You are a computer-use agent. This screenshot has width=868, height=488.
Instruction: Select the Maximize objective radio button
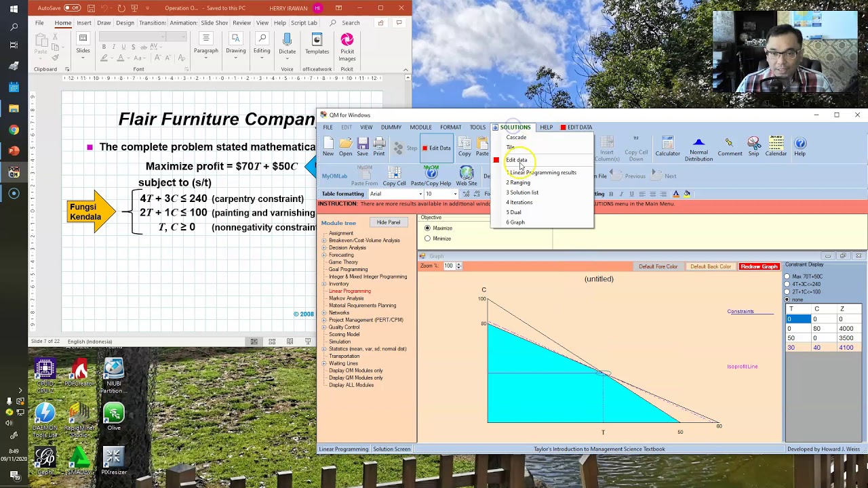coord(427,228)
